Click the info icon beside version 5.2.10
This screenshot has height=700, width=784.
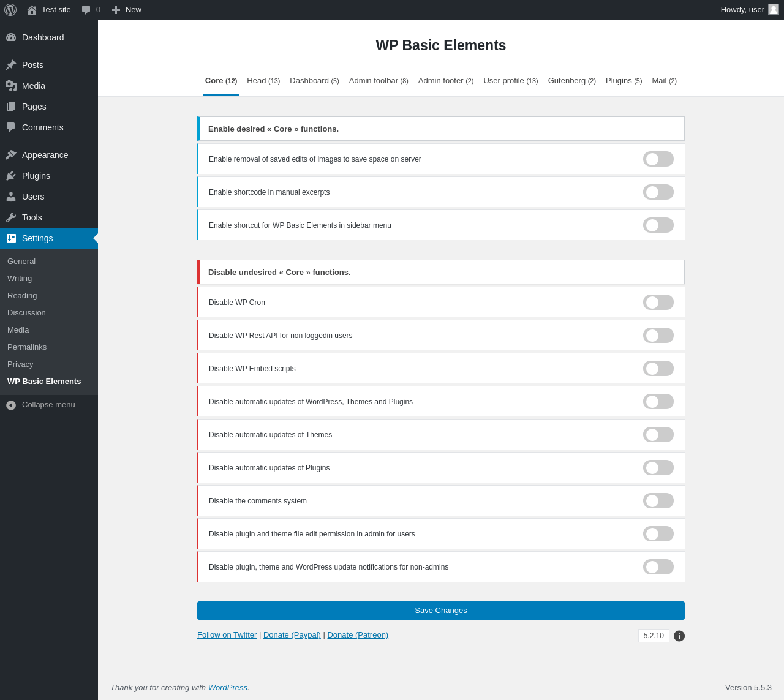[x=679, y=636]
